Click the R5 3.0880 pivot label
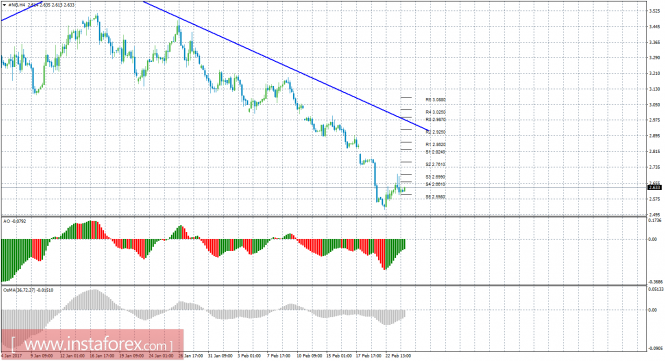The image size is (665, 361). (436, 100)
